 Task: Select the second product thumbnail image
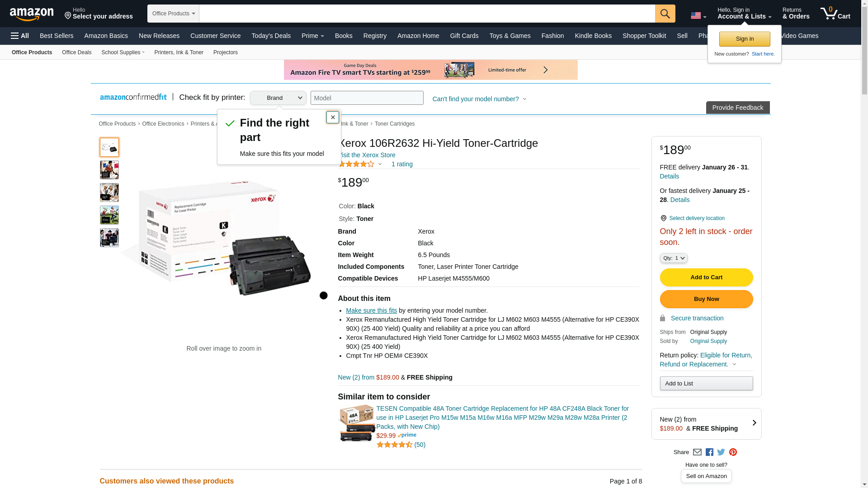click(x=109, y=170)
